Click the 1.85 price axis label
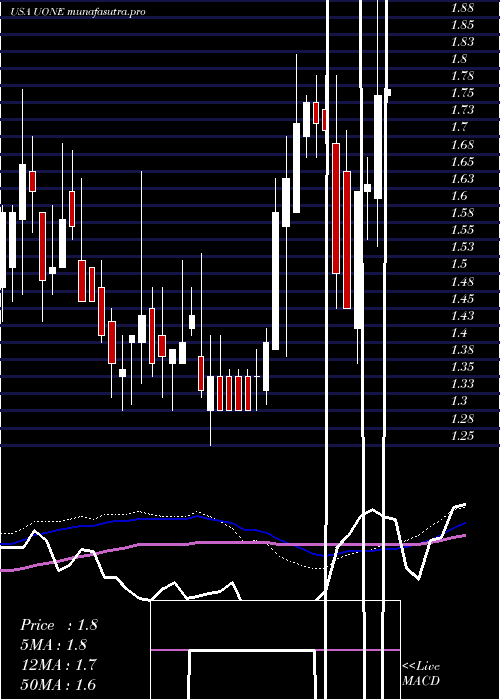 click(x=462, y=25)
